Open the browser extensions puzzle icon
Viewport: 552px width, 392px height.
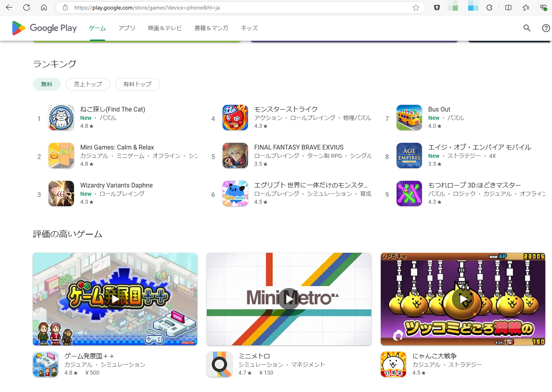tap(490, 8)
